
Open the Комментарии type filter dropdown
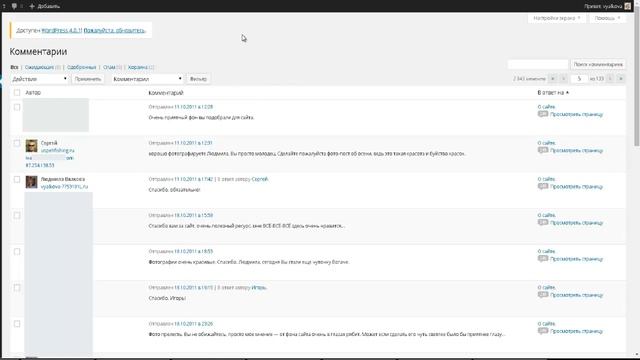[147, 79]
